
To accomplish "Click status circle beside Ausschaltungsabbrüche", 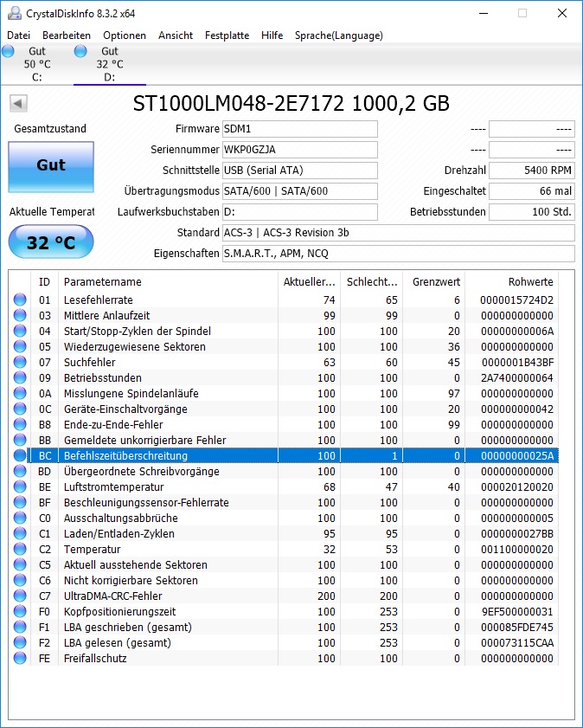I will click(20, 518).
